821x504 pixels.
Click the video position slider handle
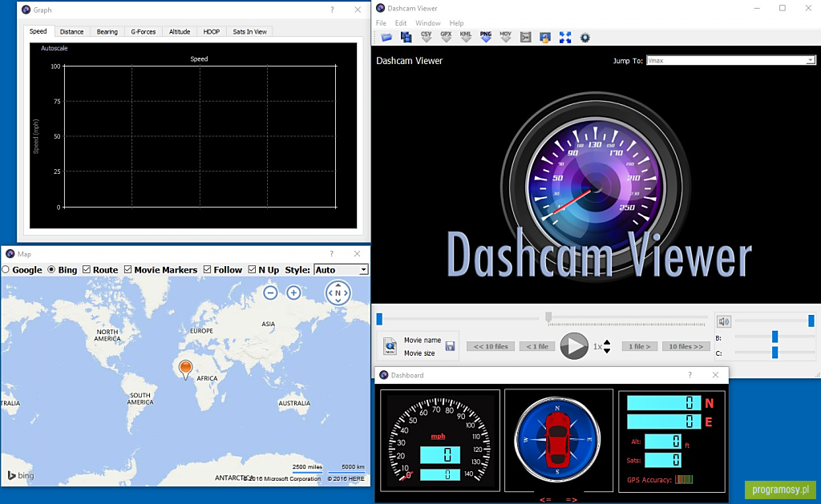[379, 319]
